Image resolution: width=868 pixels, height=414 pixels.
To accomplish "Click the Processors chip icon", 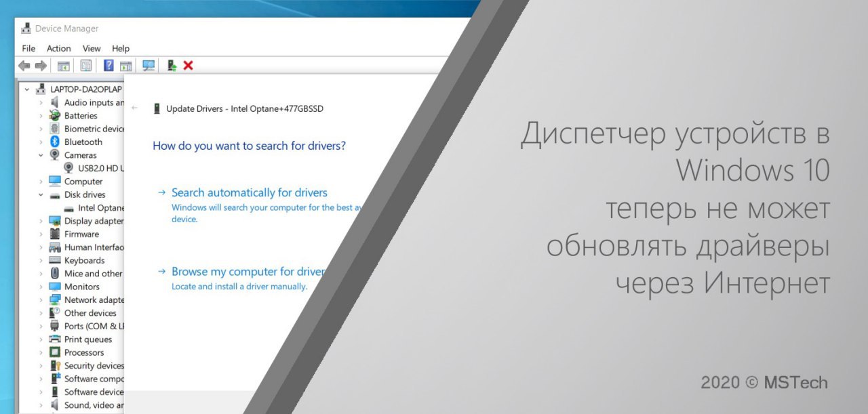I will [55, 352].
